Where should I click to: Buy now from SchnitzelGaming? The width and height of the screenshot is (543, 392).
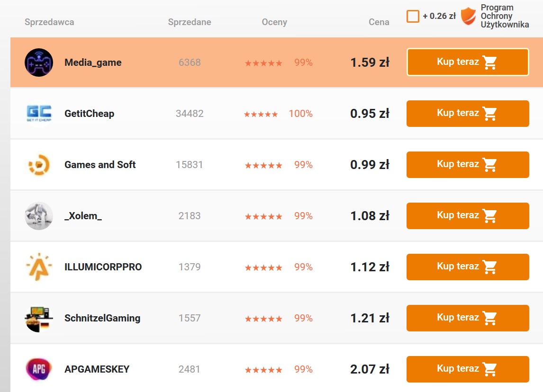click(x=468, y=318)
